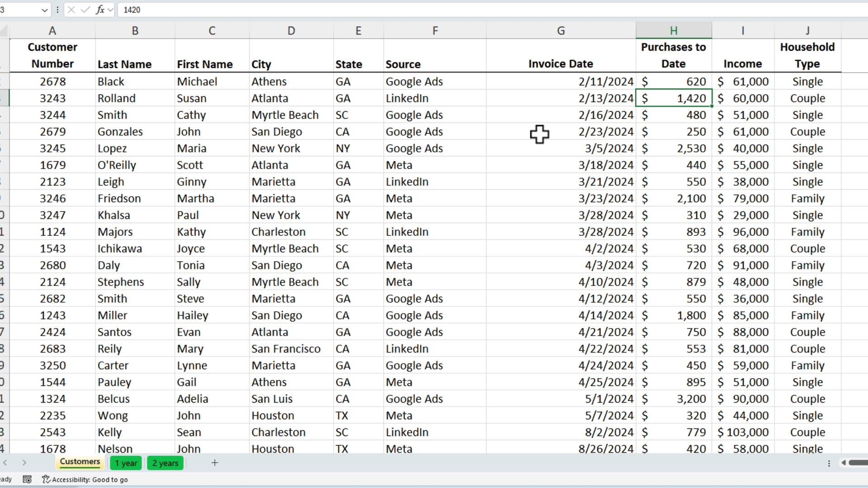The image size is (868, 488).
Task: Expand the formula bar using its chevron
Action: (x=110, y=9)
